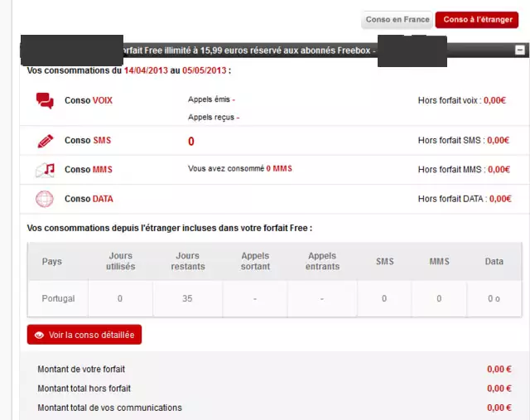Click the SMS pencil icon
The image size is (530, 420).
pos(45,141)
